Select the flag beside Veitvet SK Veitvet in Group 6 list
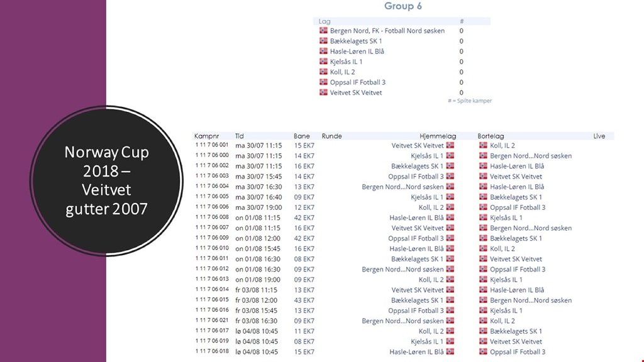Image resolution: width=644 pixels, height=362 pixels. tap(324, 92)
